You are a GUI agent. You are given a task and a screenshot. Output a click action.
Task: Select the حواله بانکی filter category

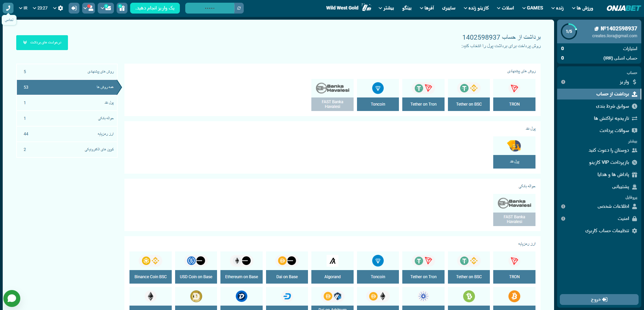click(67, 118)
